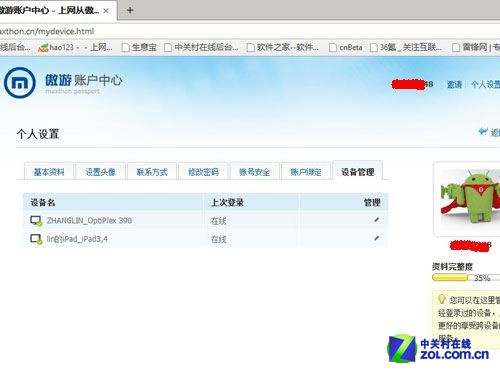This screenshot has height=375, width=500.
Task: Click the 资料完整度 label
Action: [x=452, y=266]
